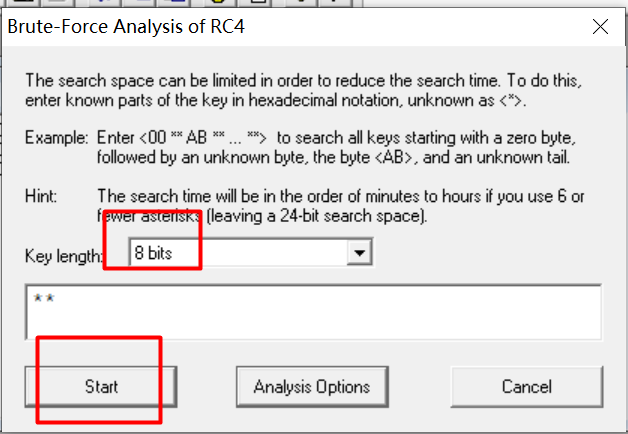This screenshot has height=434, width=628.
Task: Click the gray toolbar icon next to leftmost icon
Action: click(54, 2)
